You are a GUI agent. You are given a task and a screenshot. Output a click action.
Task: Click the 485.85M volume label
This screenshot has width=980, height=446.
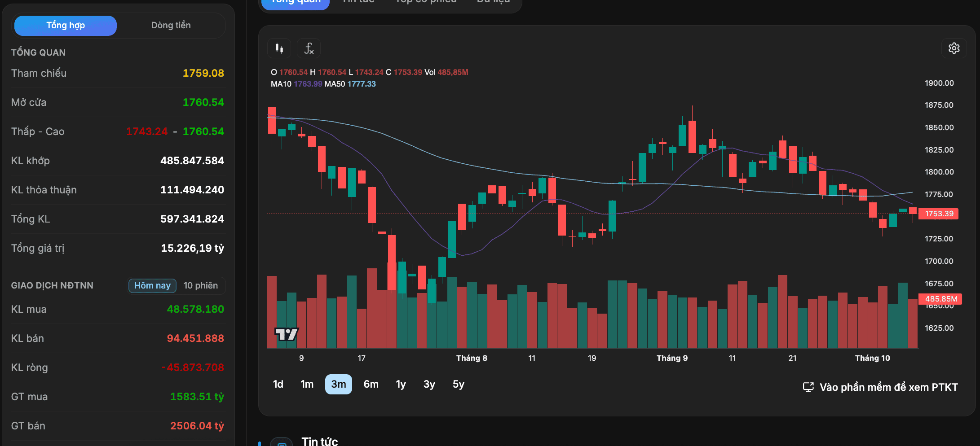click(x=940, y=299)
